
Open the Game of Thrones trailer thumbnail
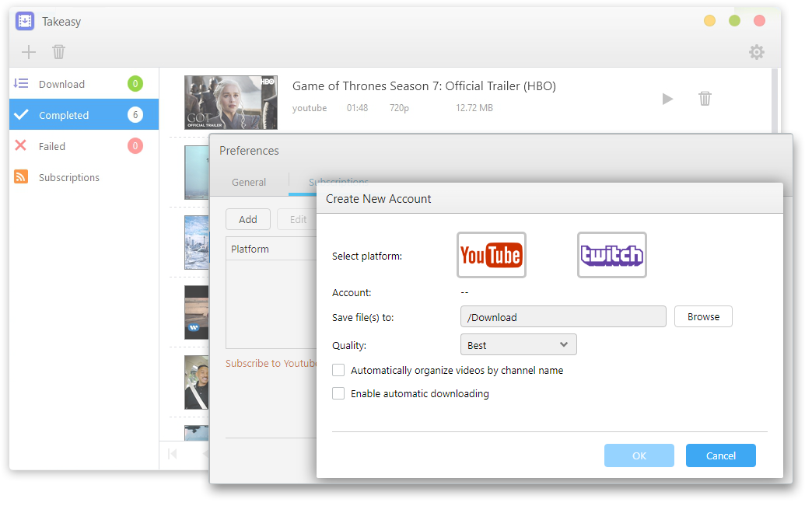click(231, 103)
